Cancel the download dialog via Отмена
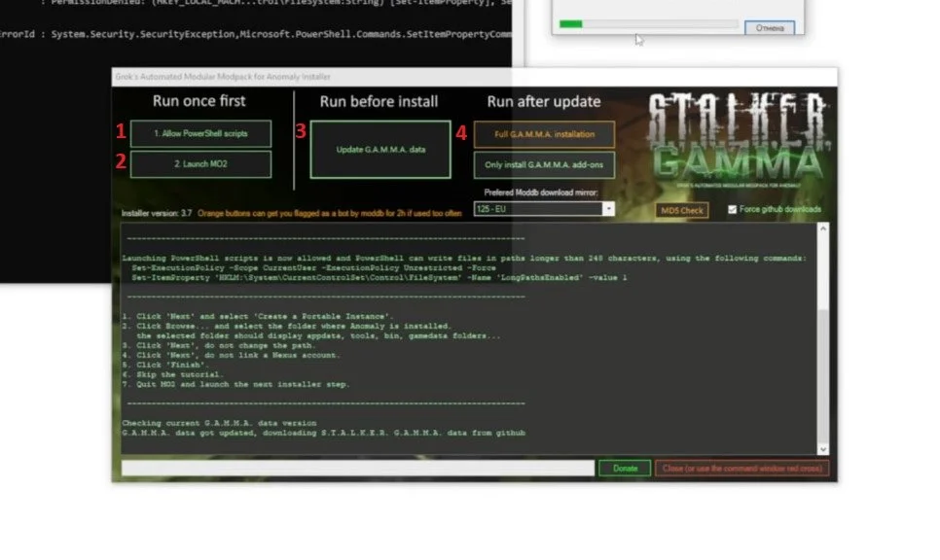 pos(770,27)
